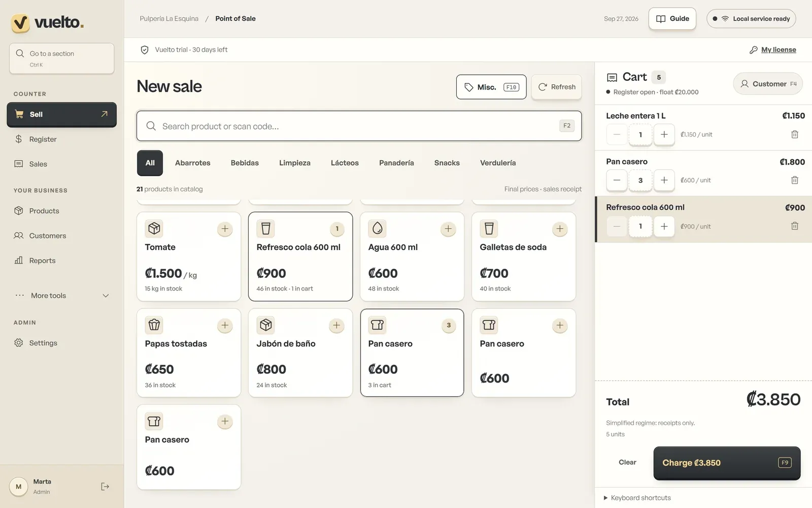Increase Pan casero quantity in cart

coord(664,180)
